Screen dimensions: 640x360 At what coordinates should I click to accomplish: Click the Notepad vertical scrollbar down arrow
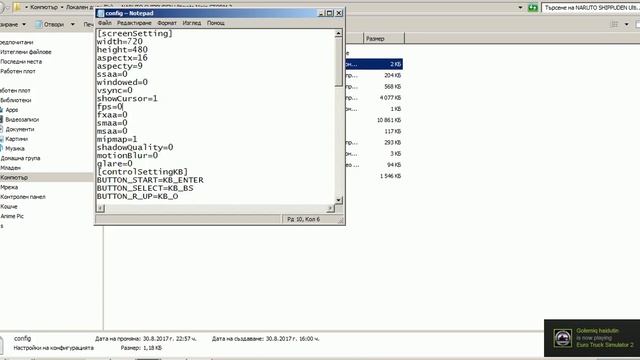(x=338, y=200)
